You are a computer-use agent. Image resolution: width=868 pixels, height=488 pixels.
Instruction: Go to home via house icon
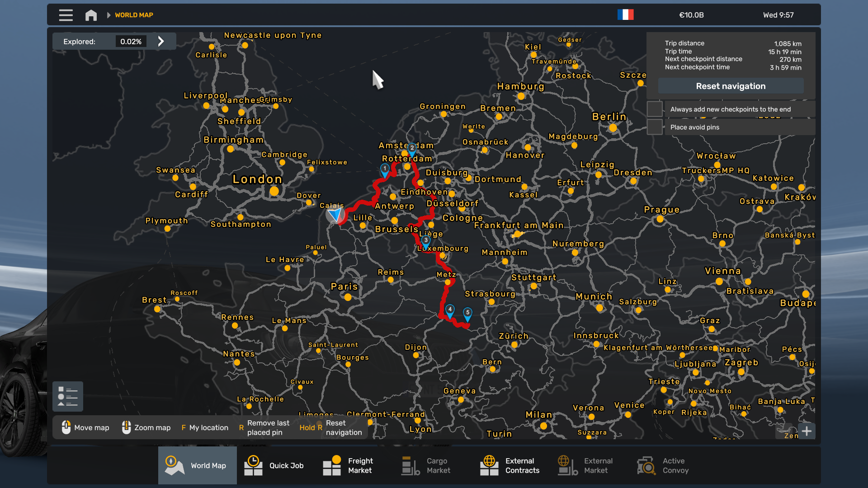pos(91,15)
